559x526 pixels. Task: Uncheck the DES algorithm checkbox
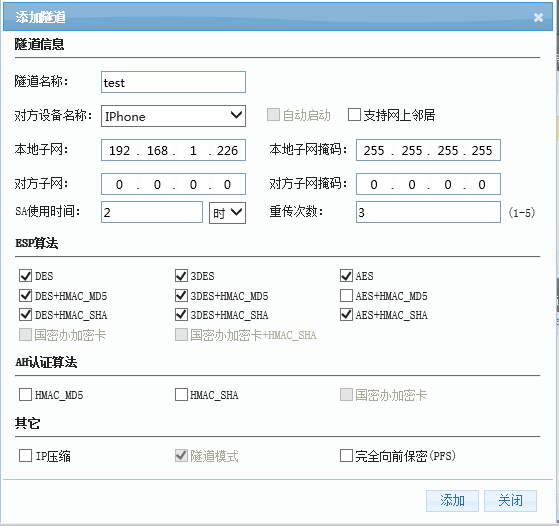point(25,276)
